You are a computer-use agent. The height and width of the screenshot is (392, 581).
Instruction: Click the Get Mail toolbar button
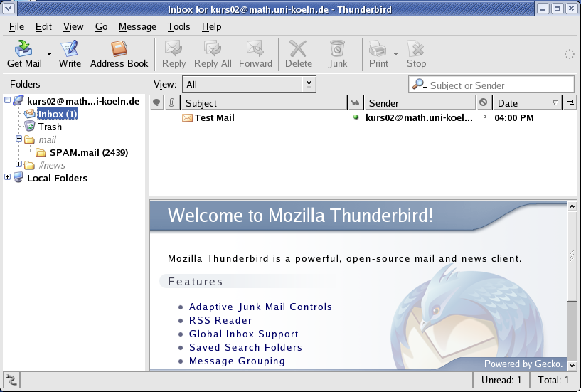(24, 54)
